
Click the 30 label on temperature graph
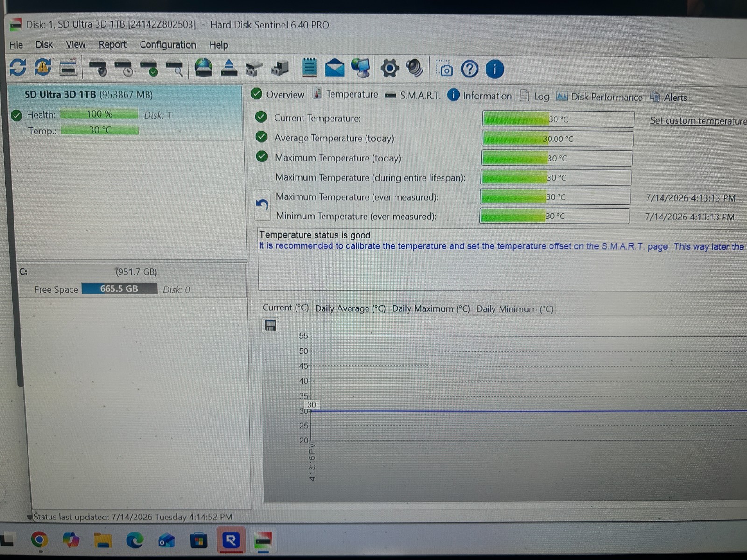click(x=311, y=405)
